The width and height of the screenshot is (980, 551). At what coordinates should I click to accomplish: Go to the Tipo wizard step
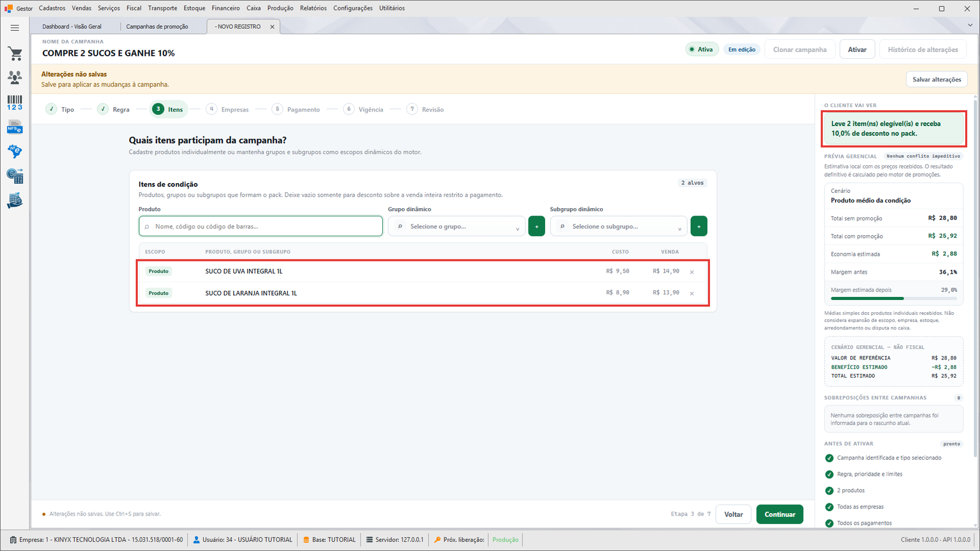pyautogui.click(x=60, y=109)
